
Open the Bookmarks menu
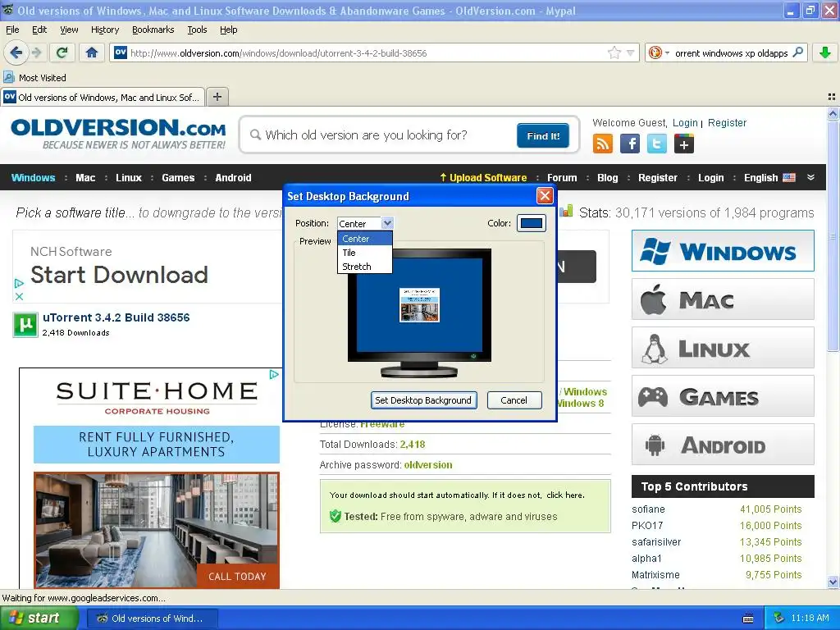pos(153,30)
